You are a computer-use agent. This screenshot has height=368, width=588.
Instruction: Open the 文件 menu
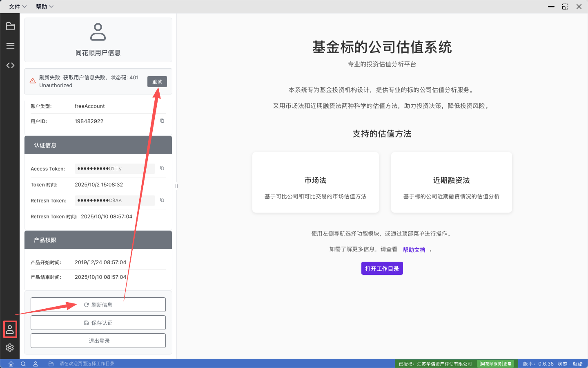coord(18,7)
